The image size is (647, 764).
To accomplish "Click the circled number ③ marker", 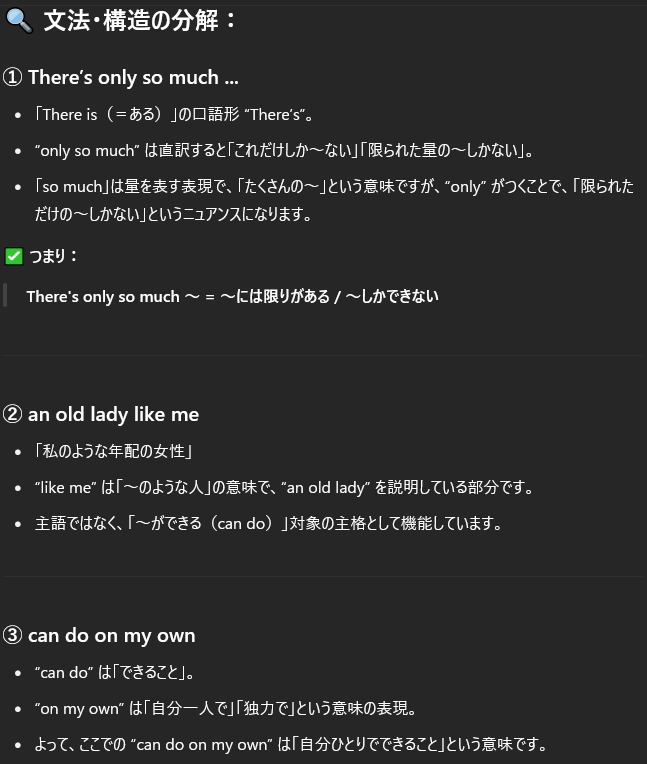I will click(x=12, y=635).
